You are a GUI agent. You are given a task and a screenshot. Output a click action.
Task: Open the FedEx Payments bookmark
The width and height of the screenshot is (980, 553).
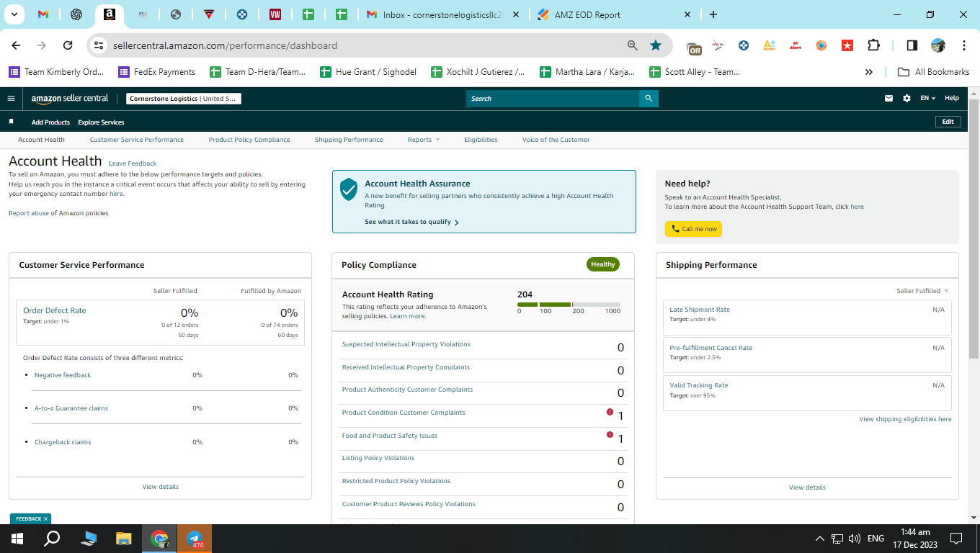pyautogui.click(x=156, y=72)
